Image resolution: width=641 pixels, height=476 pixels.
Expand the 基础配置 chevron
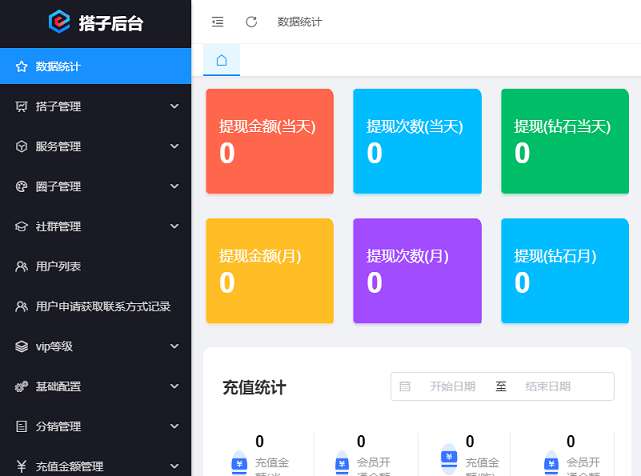pyautogui.click(x=175, y=386)
